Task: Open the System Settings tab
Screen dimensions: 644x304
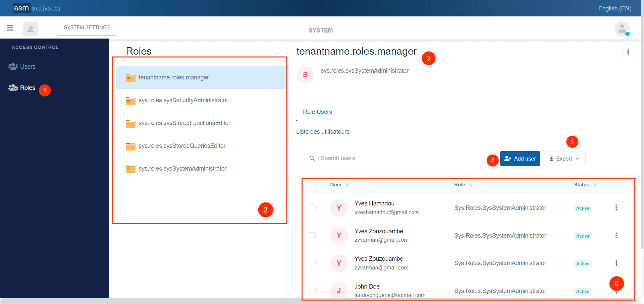Action: pos(87,27)
